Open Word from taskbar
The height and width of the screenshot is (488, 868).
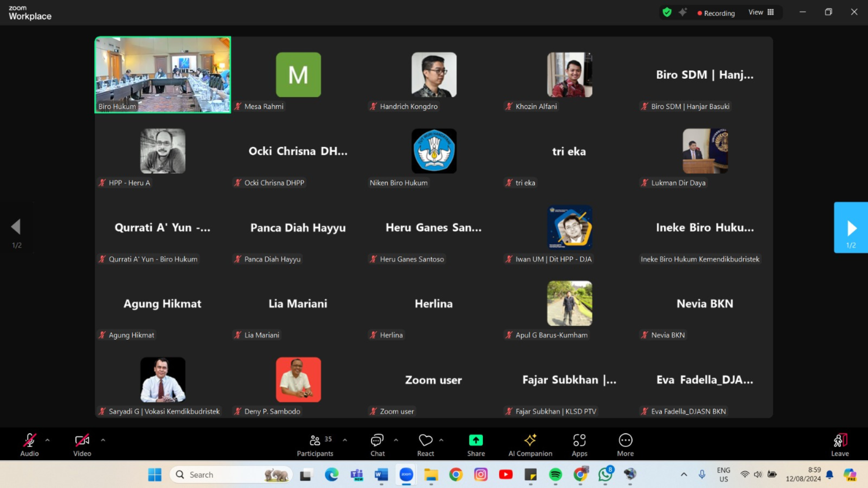coord(381,474)
